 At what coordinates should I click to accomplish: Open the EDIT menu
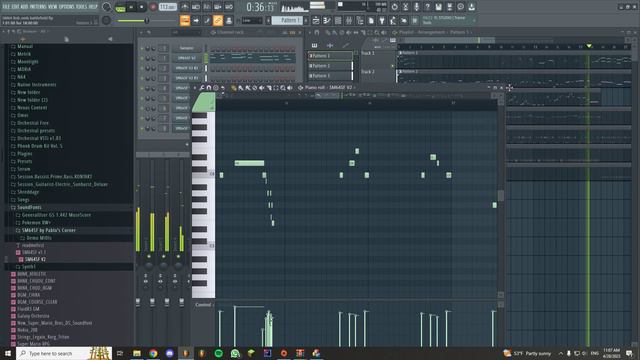(x=16, y=7)
